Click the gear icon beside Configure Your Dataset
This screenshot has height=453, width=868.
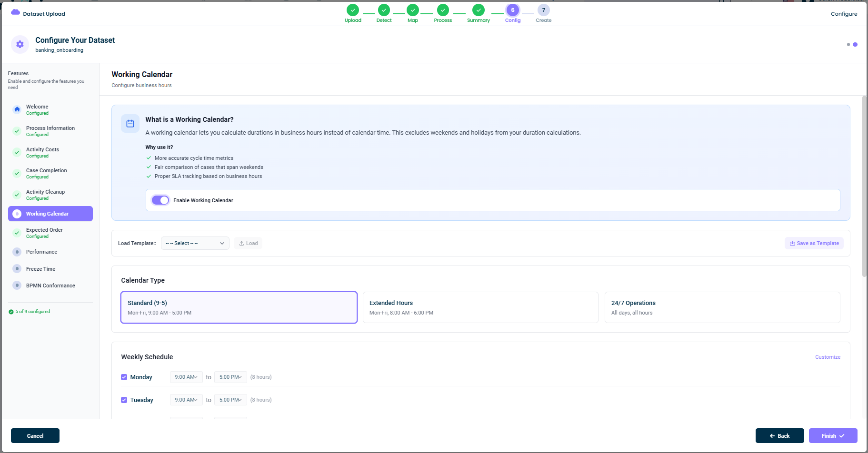point(20,44)
